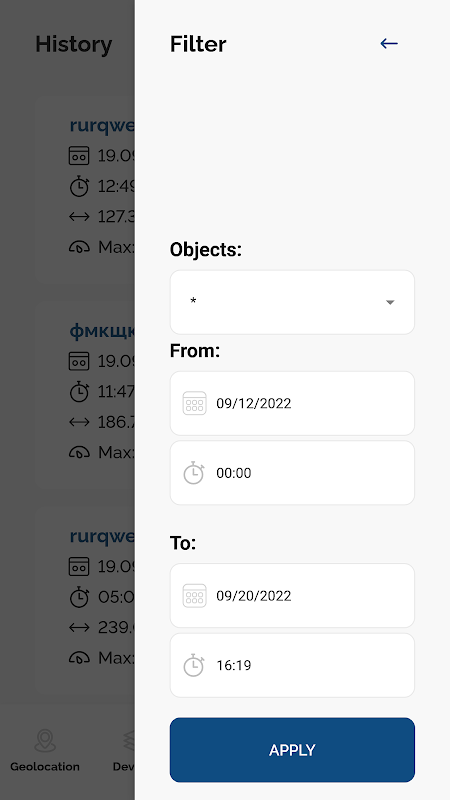Select the Objects combo box showing asterisk

292,302
